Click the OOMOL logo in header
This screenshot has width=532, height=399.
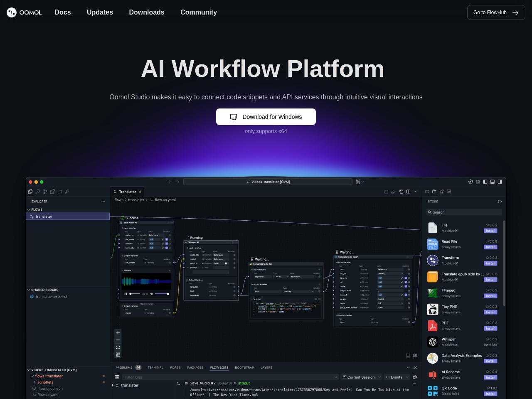[x=24, y=12]
